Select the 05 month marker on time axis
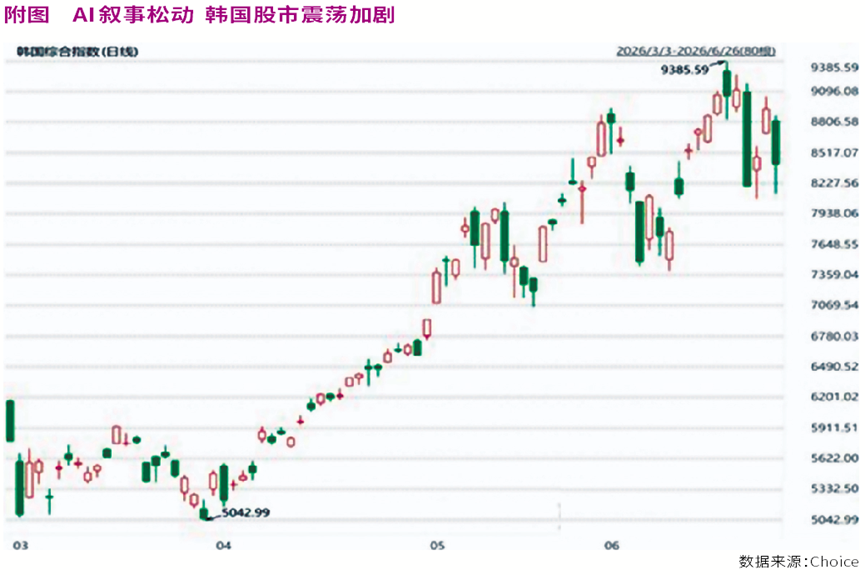The height and width of the screenshot is (575, 865). point(437,545)
